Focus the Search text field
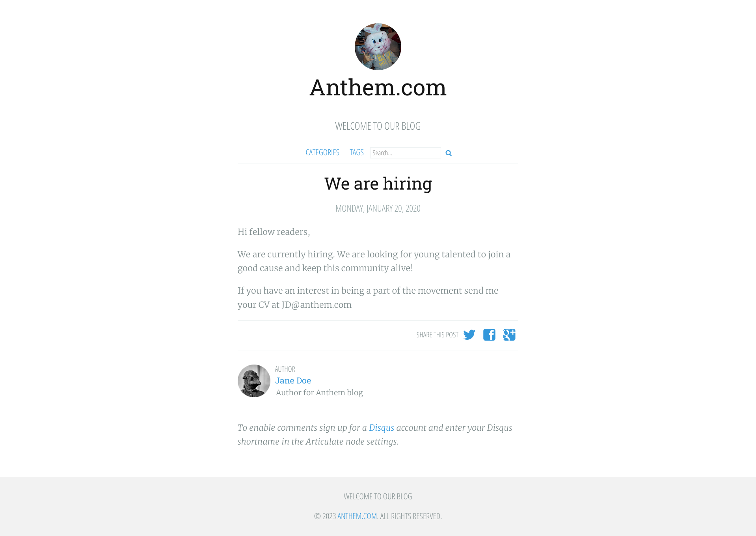This screenshot has width=756, height=536. (405, 153)
